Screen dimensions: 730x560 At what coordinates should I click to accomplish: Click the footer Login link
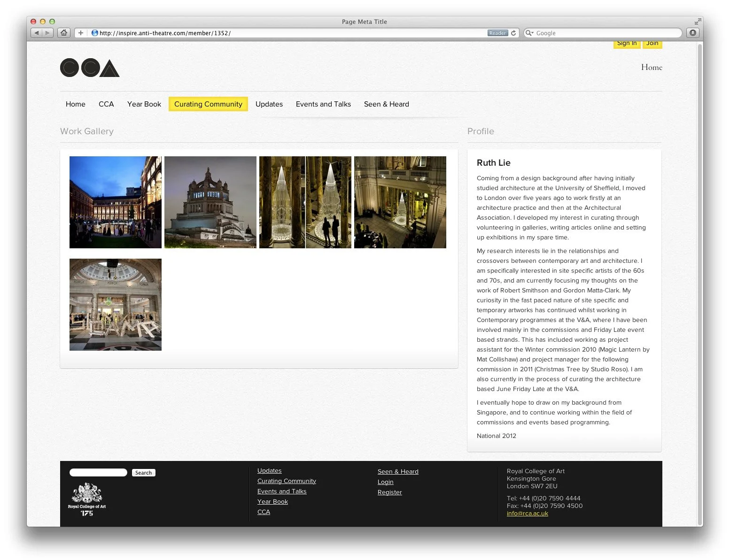pos(386,482)
